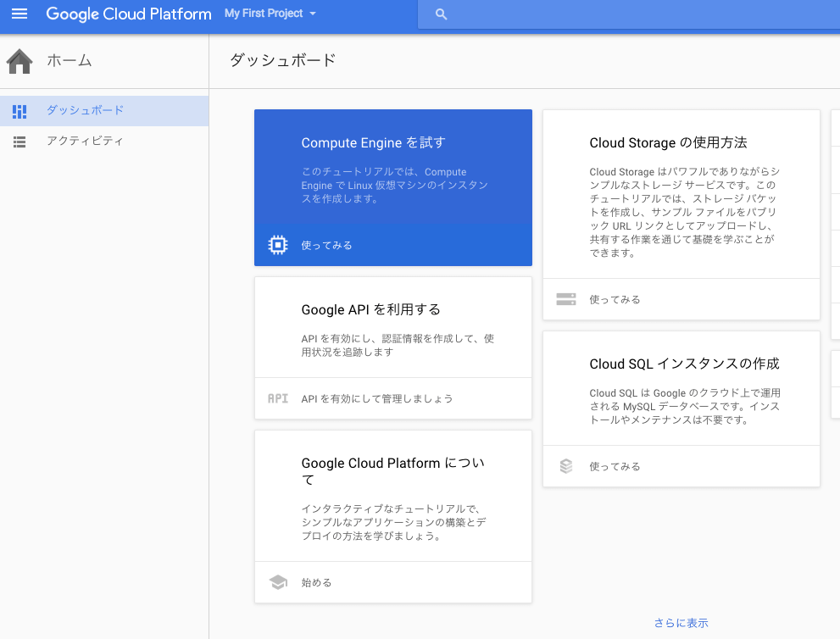Select ダッシュボード in the sidebar
The height and width of the screenshot is (639, 840).
point(85,111)
